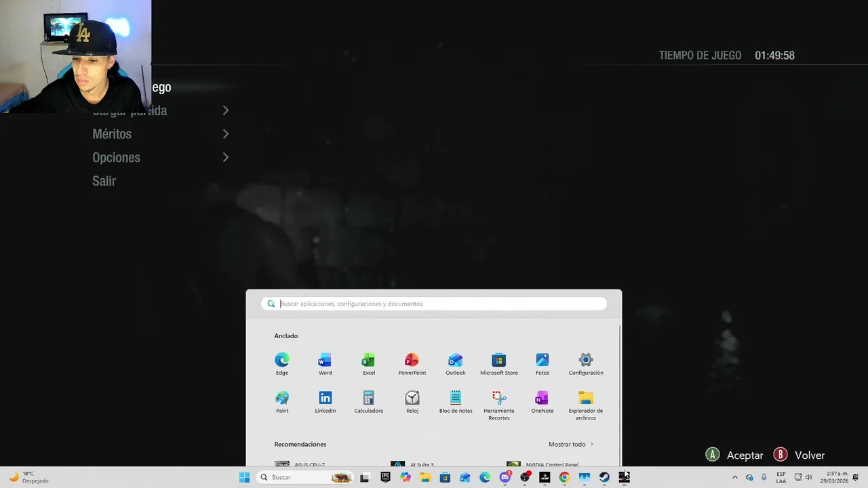Focus the Start menu search field

434,304
